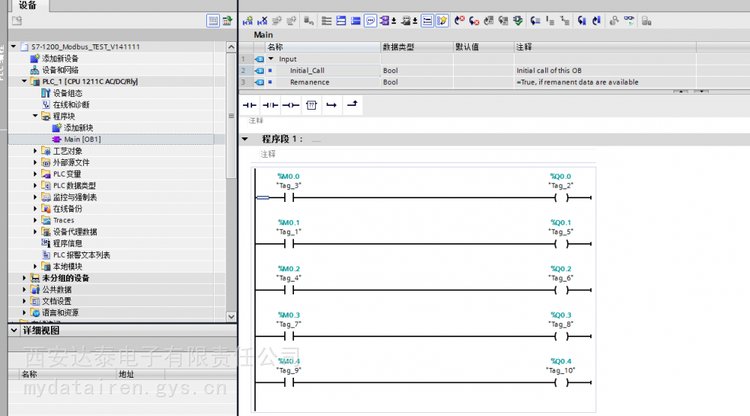
Task: Select the %M0.0 Tag_3 contact
Action: (x=290, y=198)
